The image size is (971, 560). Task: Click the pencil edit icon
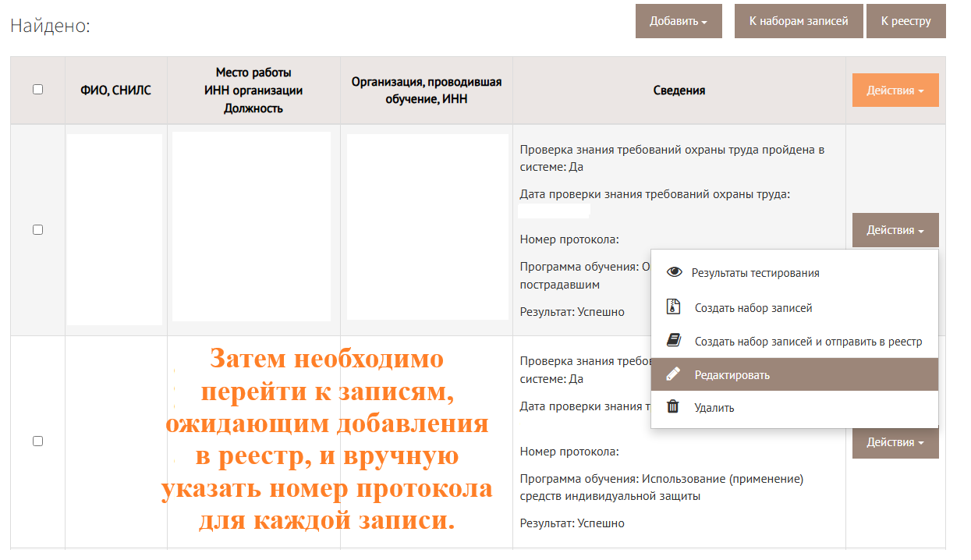coord(673,374)
